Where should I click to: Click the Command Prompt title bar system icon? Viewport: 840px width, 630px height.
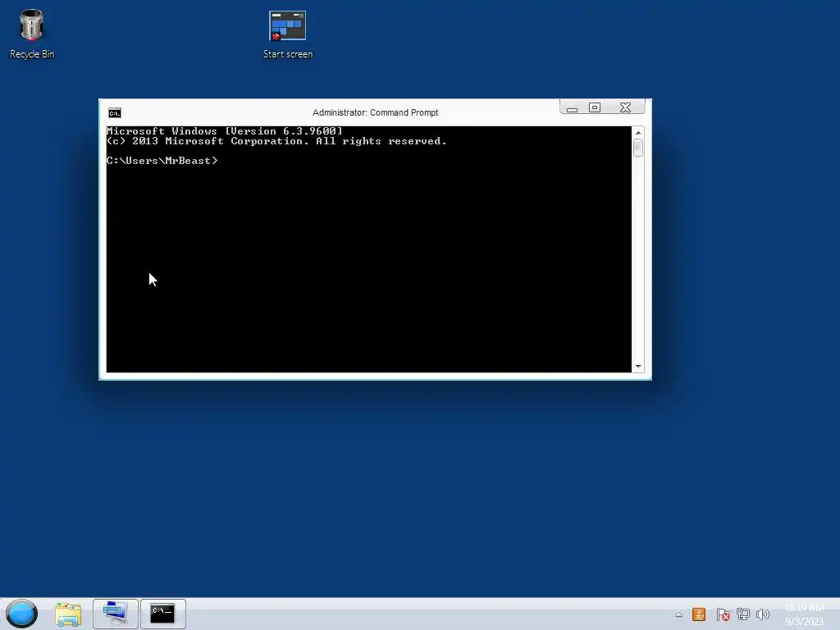coord(115,112)
